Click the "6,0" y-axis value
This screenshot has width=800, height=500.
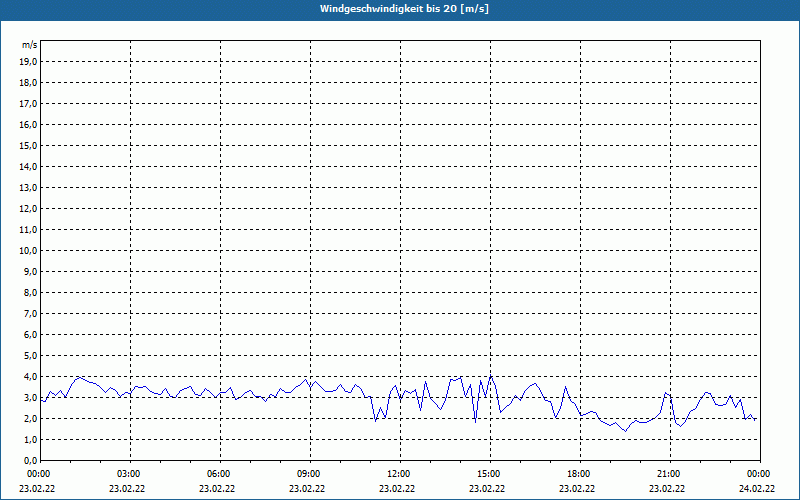[30, 334]
